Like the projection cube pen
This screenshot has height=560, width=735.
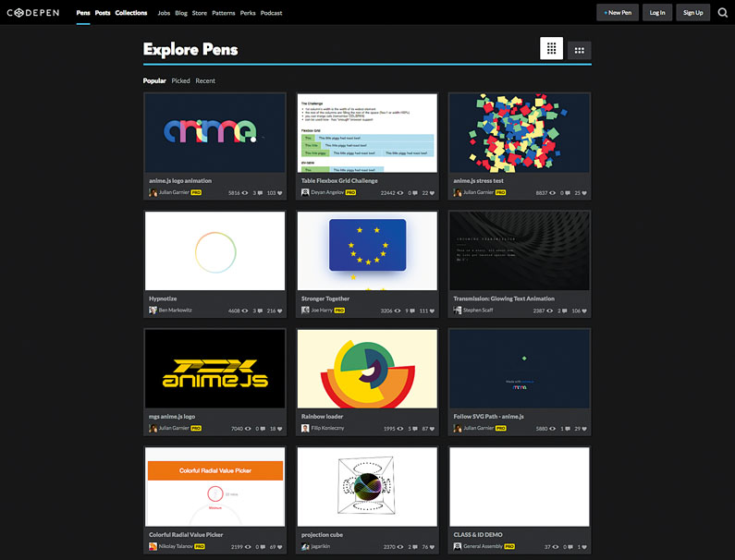pyautogui.click(x=432, y=547)
